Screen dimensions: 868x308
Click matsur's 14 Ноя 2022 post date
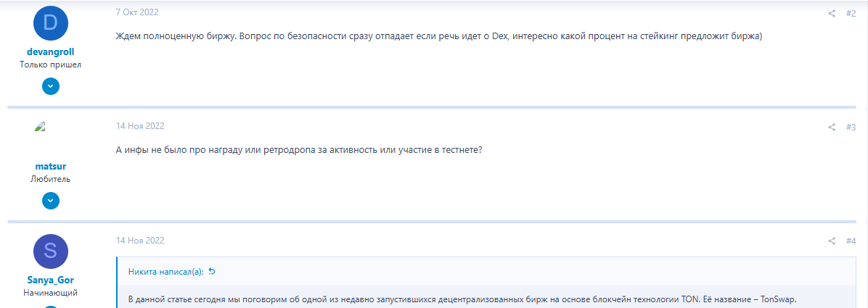[140, 126]
